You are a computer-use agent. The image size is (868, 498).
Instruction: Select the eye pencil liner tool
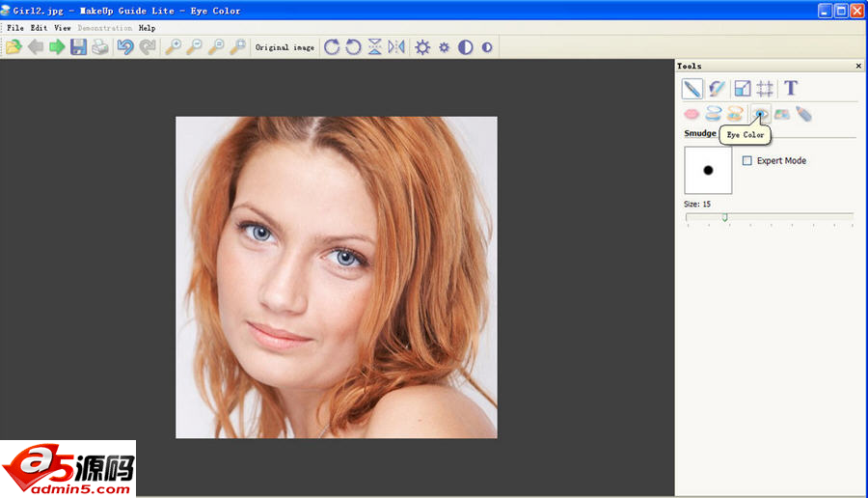coord(803,114)
